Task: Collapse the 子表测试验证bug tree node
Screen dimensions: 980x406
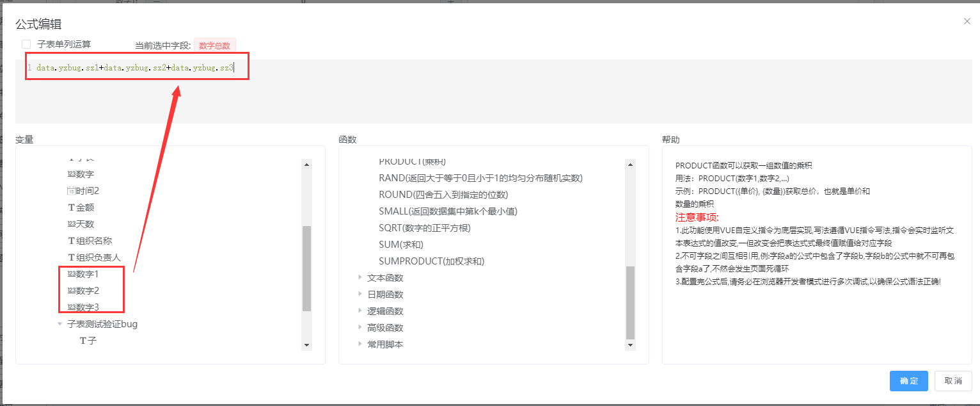Action: tap(59, 324)
